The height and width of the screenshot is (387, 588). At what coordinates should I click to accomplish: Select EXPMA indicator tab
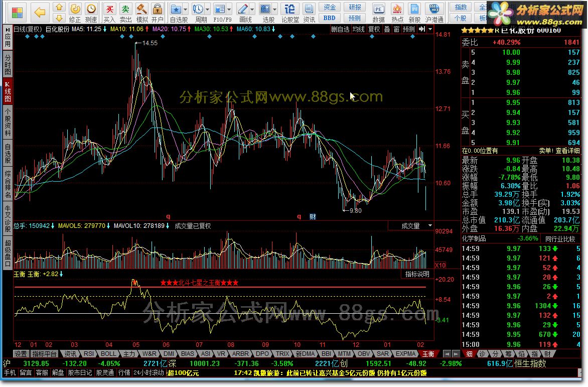(x=405, y=354)
